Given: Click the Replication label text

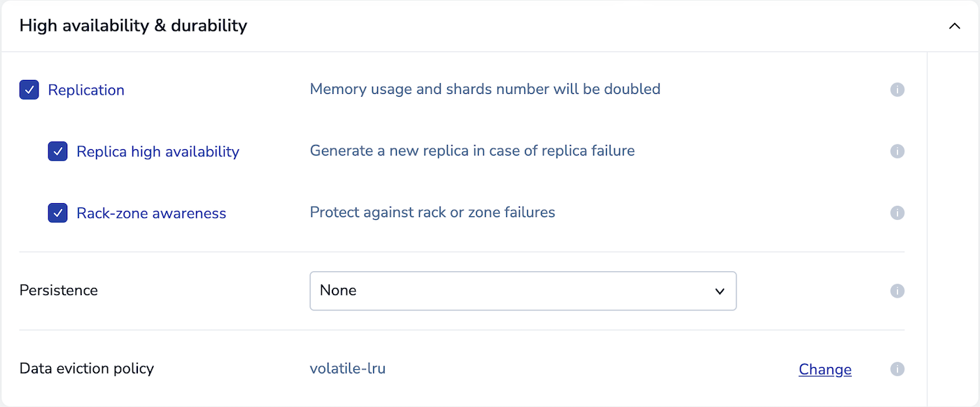Looking at the screenshot, I should click(x=86, y=90).
